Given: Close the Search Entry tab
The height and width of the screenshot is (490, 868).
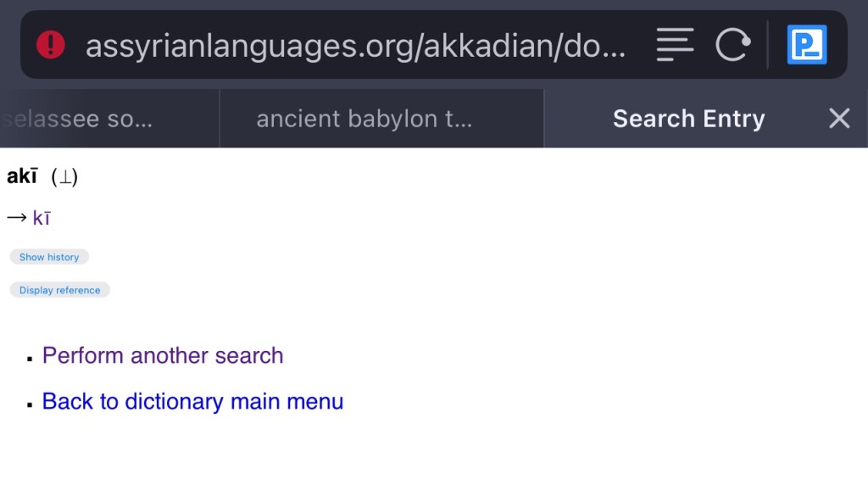Looking at the screenshot, I should (x=839, y=119).
